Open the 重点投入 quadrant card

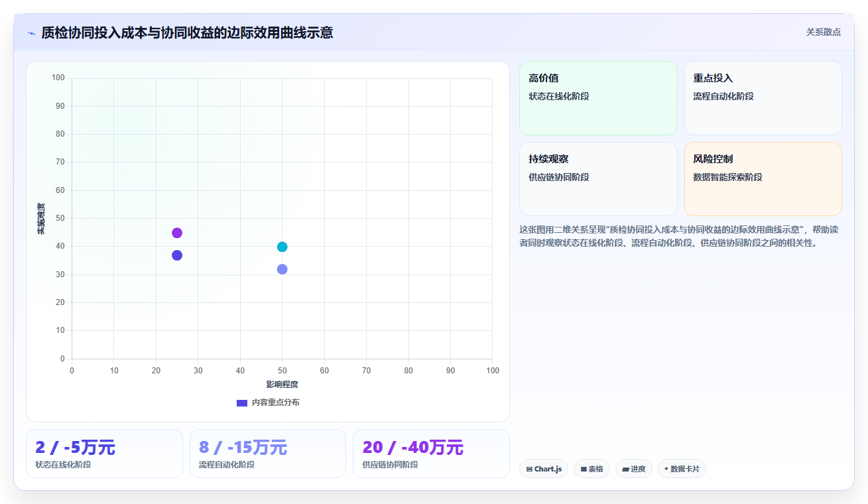point(763,98)
